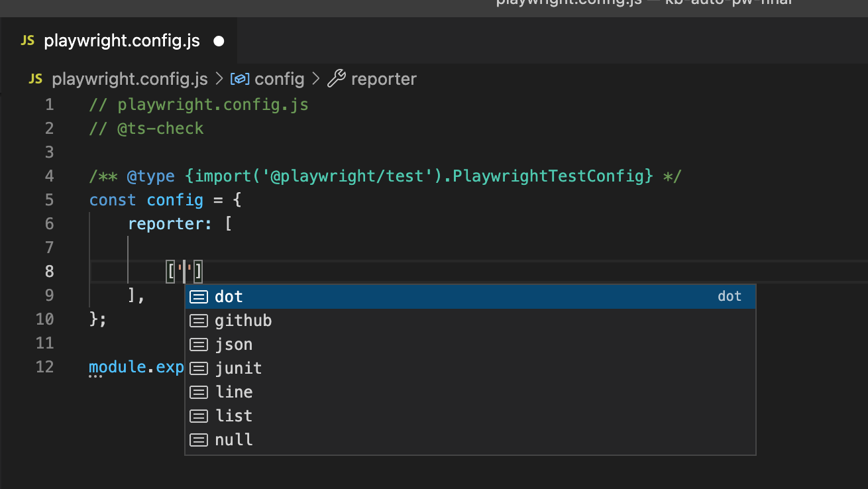Expand the playwright.config.js breadcrumb
The width and height of the screenshot is (868, 489).
pyautogui.click(x=130, y=79)
